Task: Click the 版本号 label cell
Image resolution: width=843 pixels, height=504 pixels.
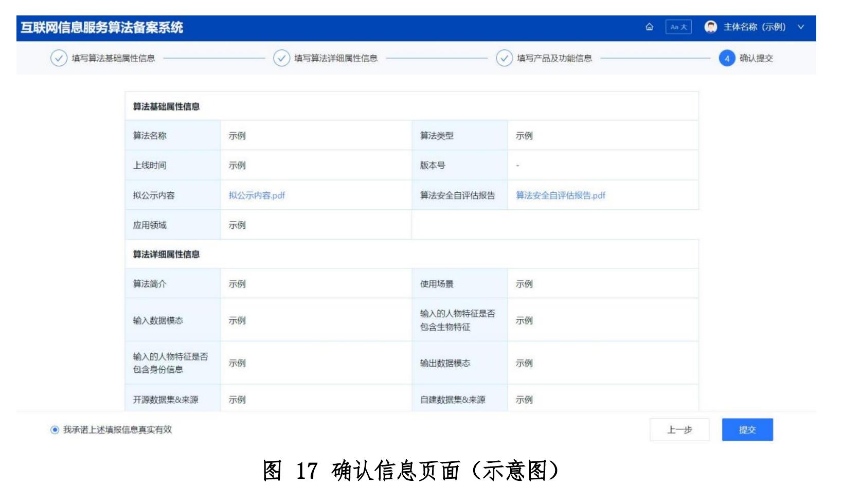Action: pos(460,165)
